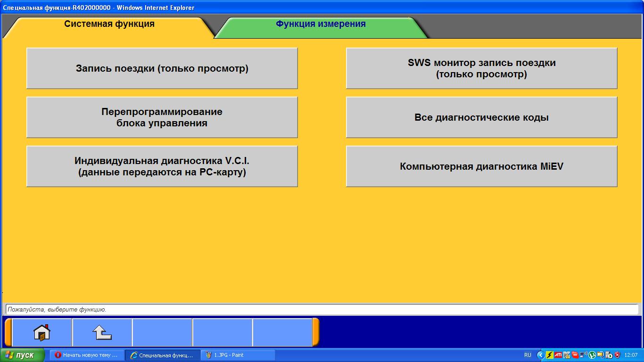This screenshot has height=362, width=644.
Task: Click the Home icon in bottom toolbar
Action: [x=42, y=333]
